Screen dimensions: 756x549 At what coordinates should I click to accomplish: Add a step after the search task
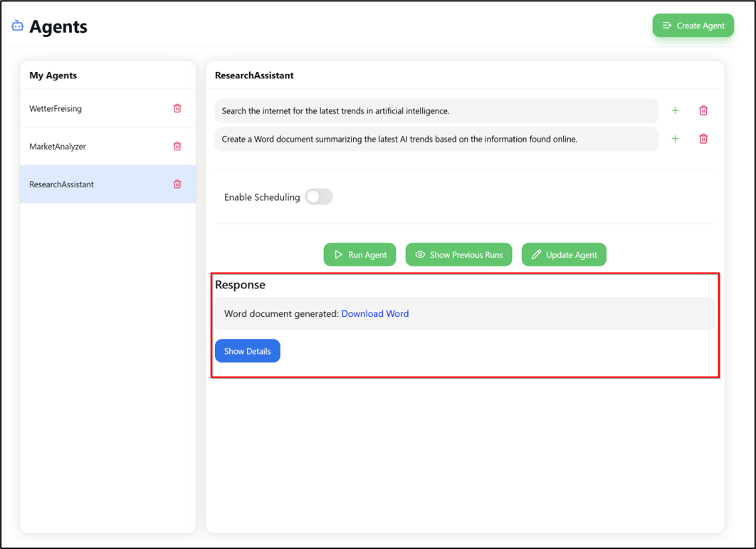point(675,110)
